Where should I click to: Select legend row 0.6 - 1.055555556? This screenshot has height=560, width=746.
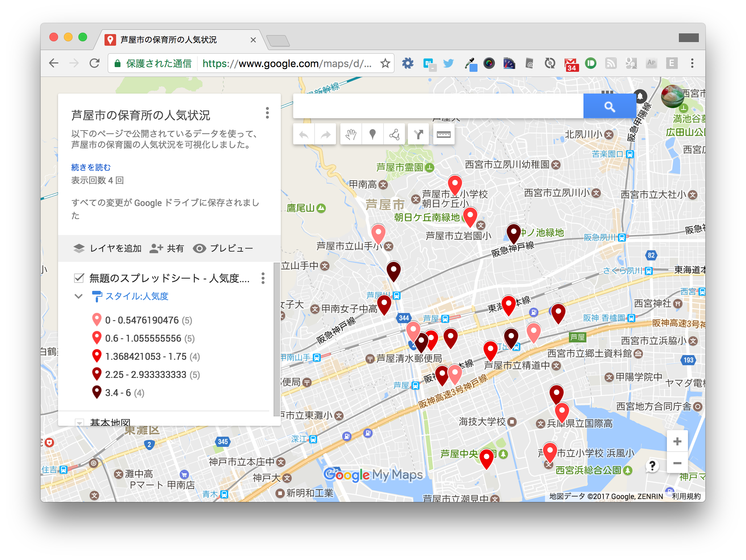tap(143, 338)
